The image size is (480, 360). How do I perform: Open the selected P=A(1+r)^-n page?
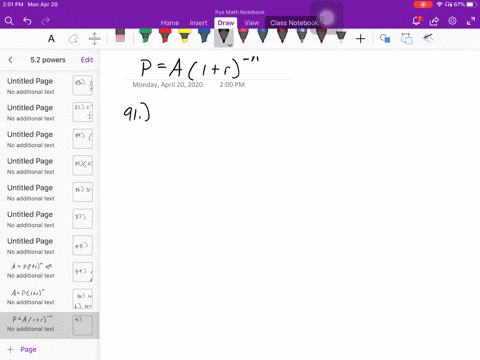(50, 325)
